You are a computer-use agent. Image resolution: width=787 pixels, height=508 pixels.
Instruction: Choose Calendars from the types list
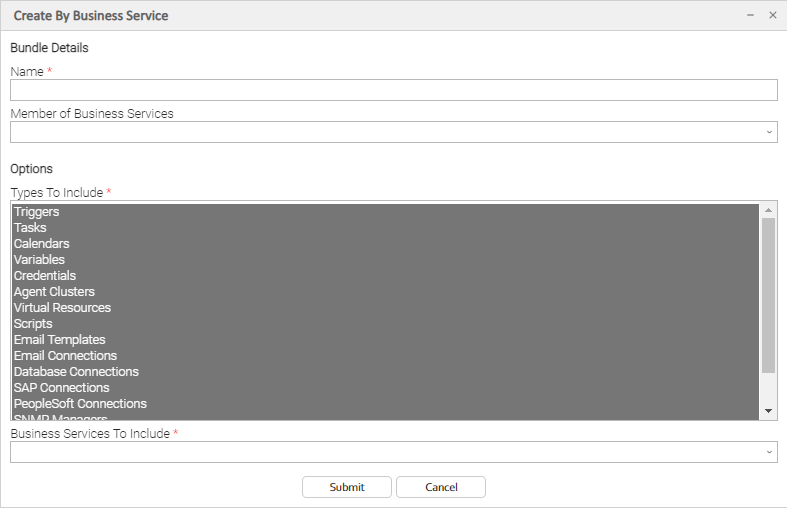click(x=41, y=244)
